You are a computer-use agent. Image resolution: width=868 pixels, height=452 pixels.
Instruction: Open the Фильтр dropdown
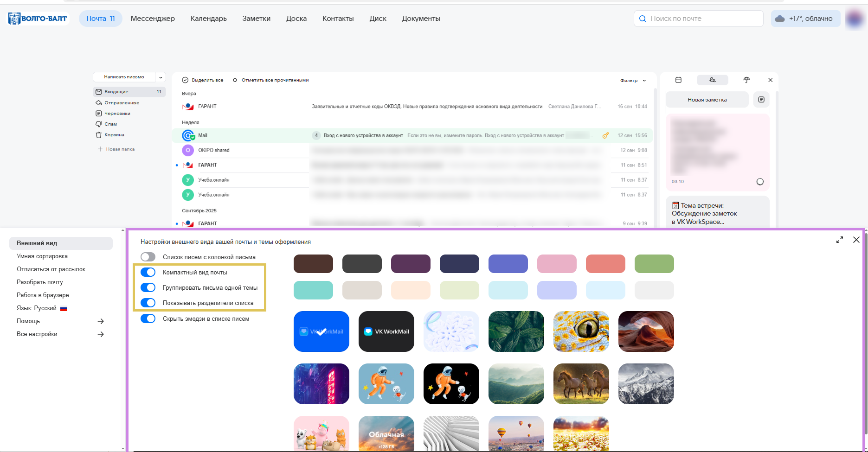tap(633, 81)
